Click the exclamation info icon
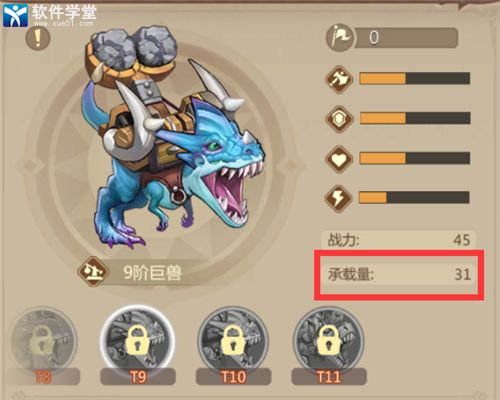 pos(38,38)
